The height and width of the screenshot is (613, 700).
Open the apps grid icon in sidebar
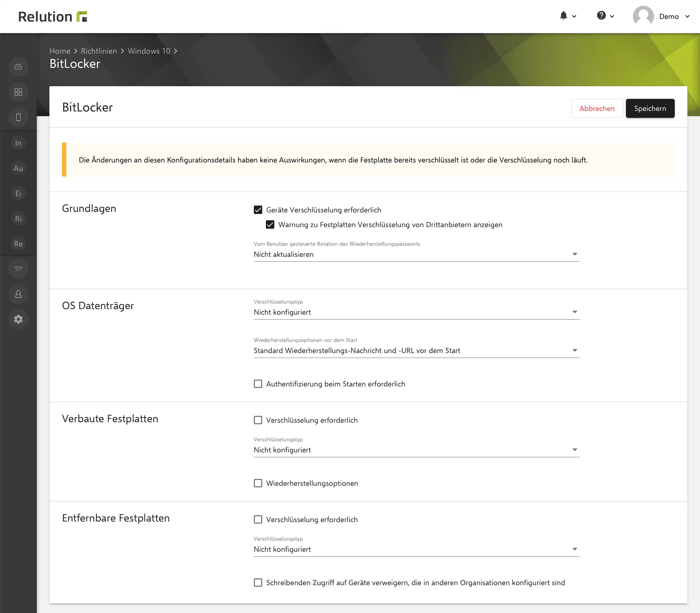tap(18, 92)
